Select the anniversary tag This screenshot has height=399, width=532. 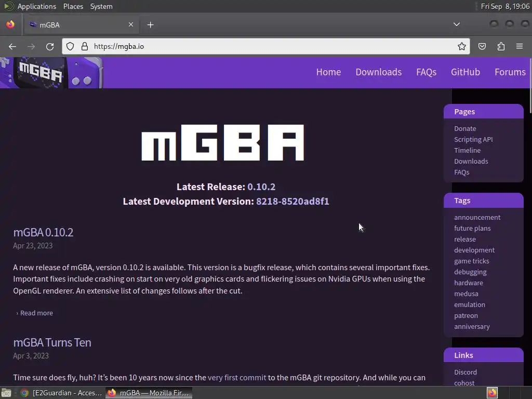click(472, 326)
